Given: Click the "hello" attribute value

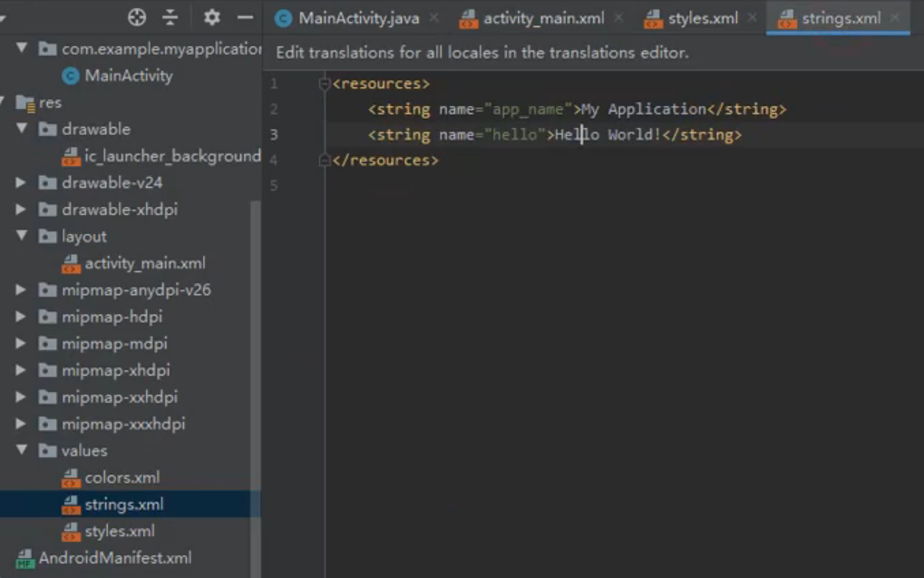Looking at the screenshot, I should point(514,134).
